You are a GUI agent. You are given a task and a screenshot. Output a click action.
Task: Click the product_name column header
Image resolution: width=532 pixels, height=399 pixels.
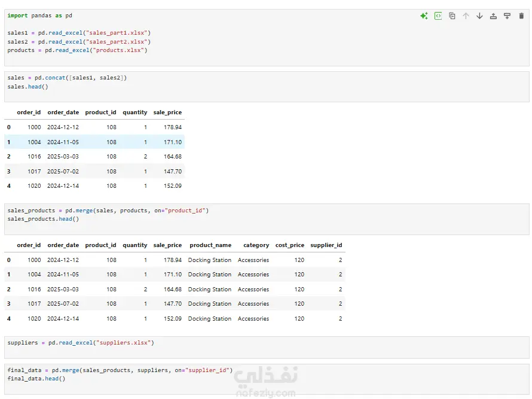point(210,245)
